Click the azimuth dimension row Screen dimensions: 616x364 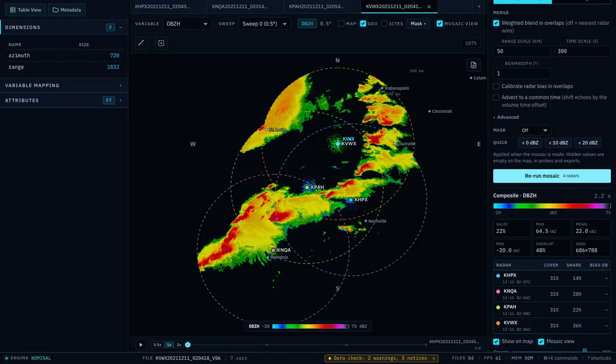[64, 55]
